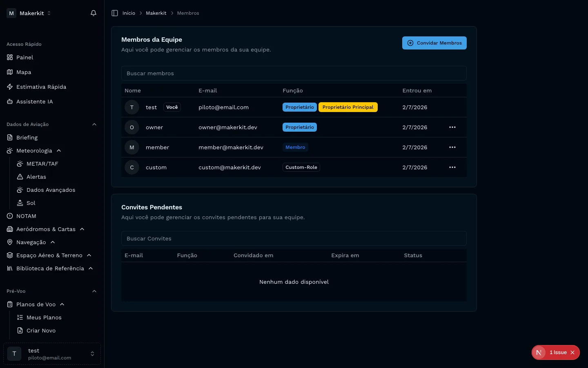588x368 pixels.
Task: Open the test user account menu
Action: tap(52, 354)
